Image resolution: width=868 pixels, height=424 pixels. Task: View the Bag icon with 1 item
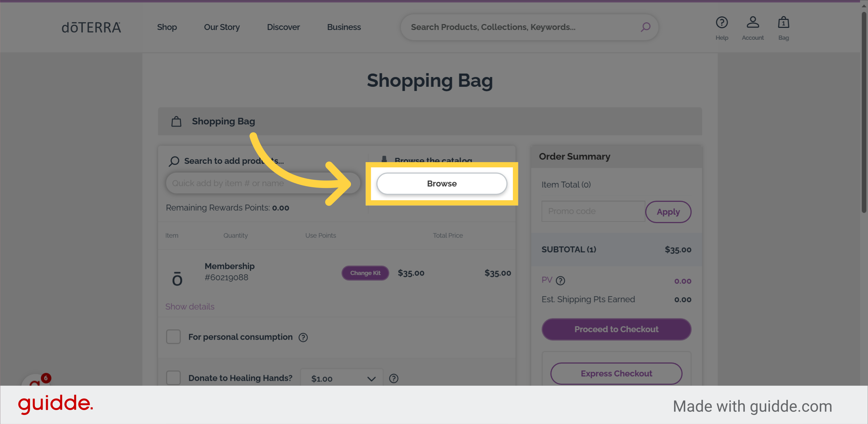pos(784,22)
